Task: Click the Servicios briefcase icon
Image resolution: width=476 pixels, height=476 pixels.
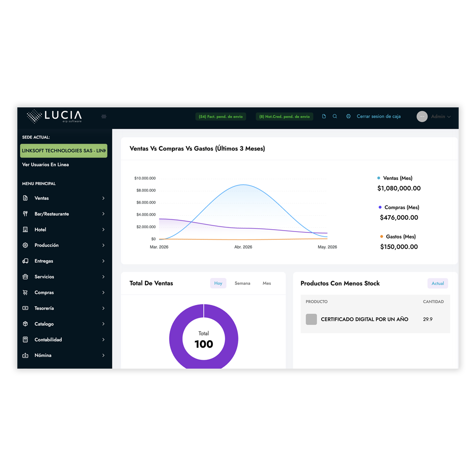Action: pos(26,277)
